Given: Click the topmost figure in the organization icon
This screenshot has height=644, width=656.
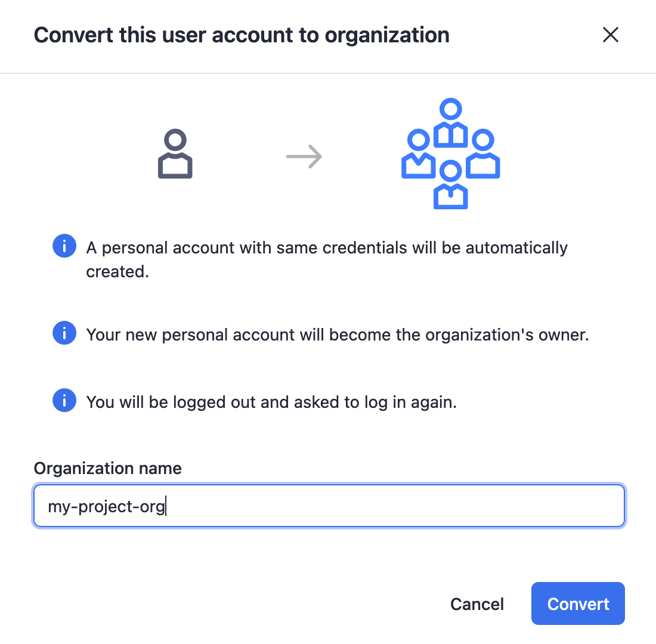Looking at the screenshot, I should click(x=450, y=119).
